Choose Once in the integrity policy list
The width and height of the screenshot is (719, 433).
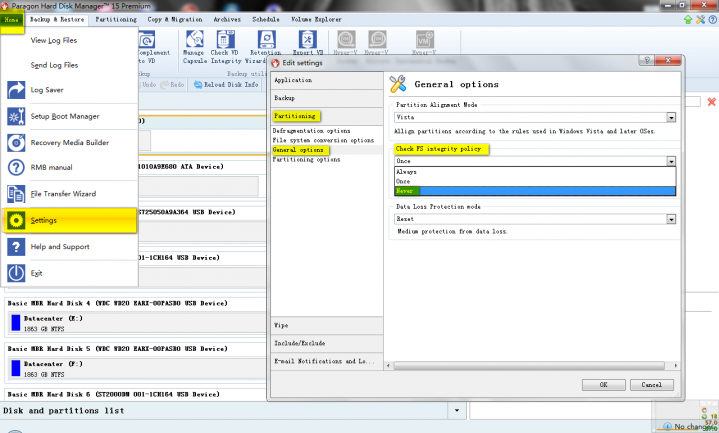click(x=535, y=182)
